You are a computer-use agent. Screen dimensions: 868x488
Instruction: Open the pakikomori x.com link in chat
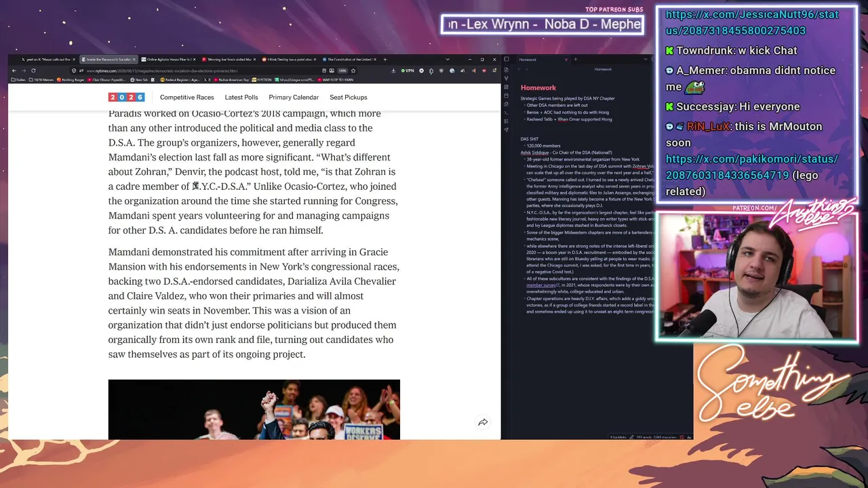tap(752, 167)
